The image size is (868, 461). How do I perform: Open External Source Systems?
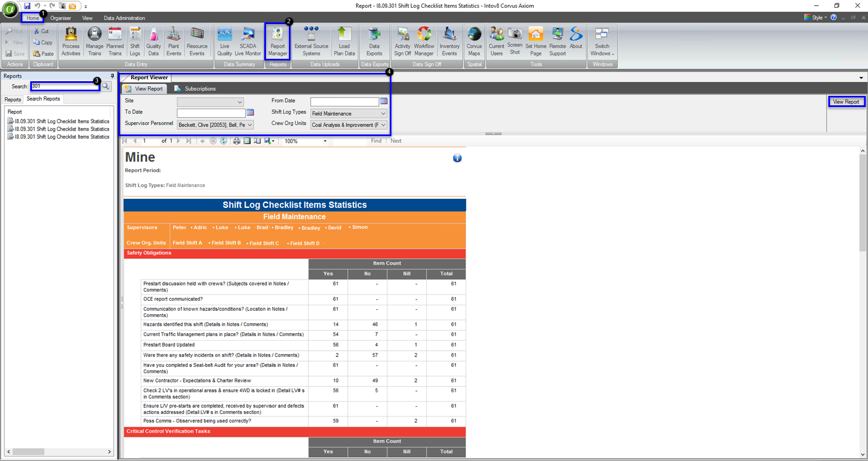point(311,42)
